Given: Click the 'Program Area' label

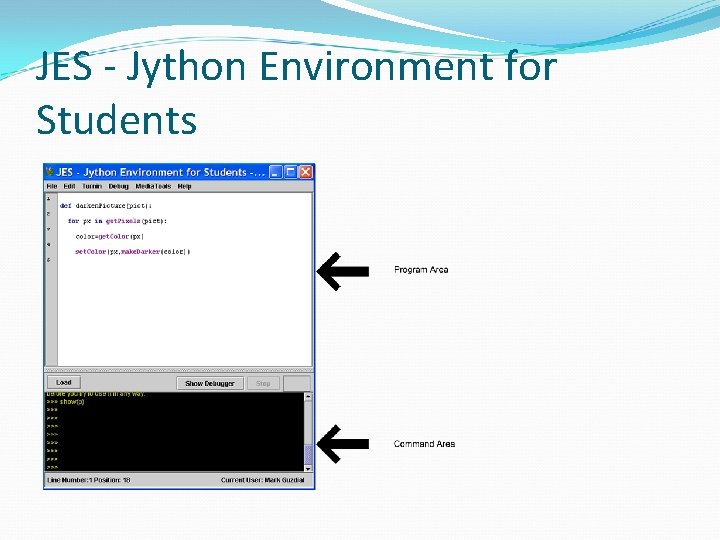Looking at the screenshot, I should click(421, 270).
